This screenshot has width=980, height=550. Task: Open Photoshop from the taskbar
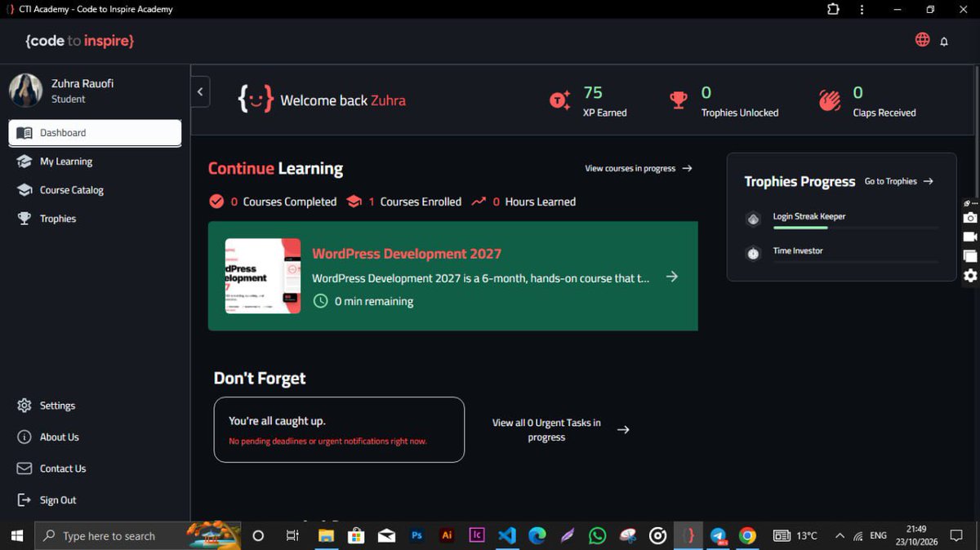(x=416, y=536)
